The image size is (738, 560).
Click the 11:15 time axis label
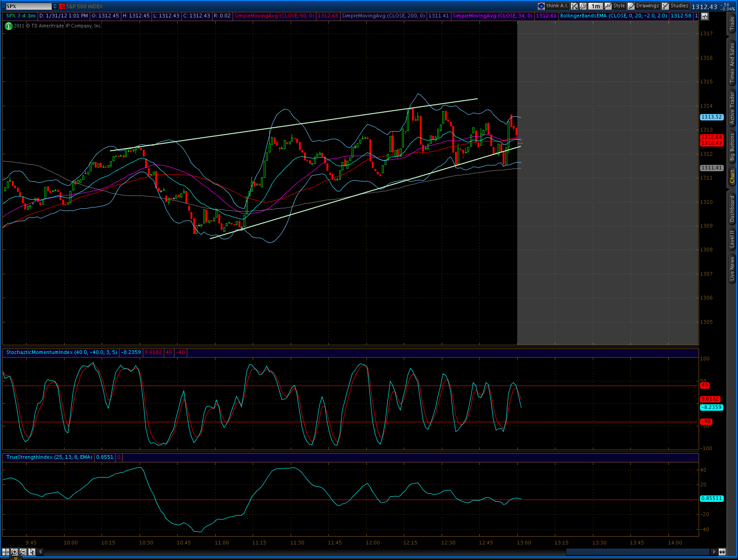[x=259, y=543]
